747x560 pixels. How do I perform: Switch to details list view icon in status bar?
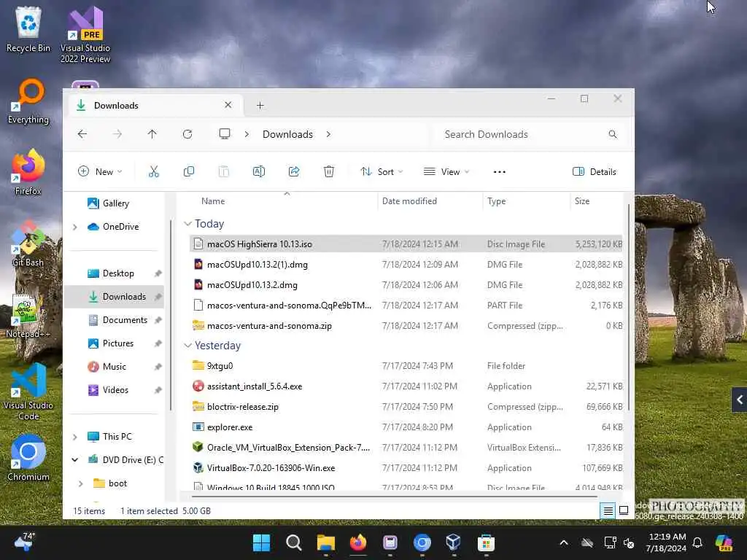[x=608, y=511]
